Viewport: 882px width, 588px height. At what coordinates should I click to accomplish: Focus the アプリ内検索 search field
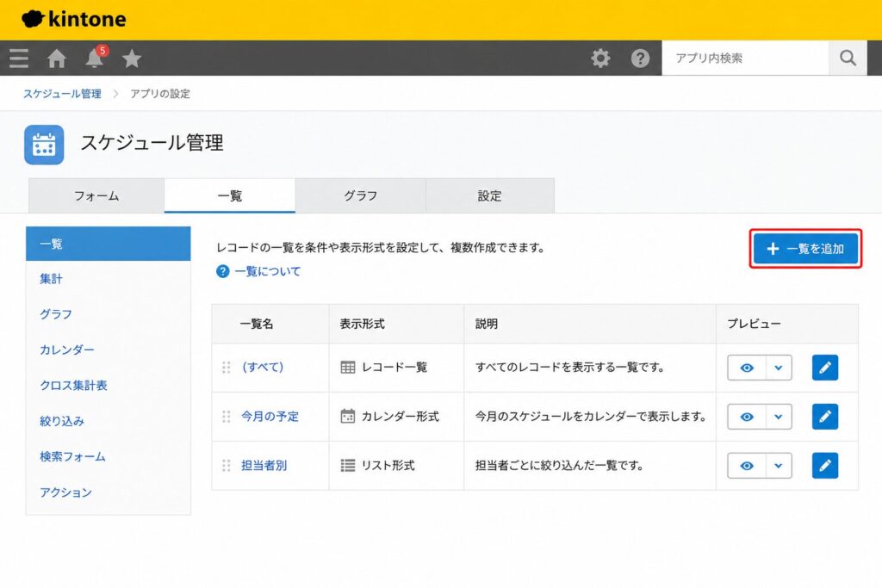pos(745,58)
